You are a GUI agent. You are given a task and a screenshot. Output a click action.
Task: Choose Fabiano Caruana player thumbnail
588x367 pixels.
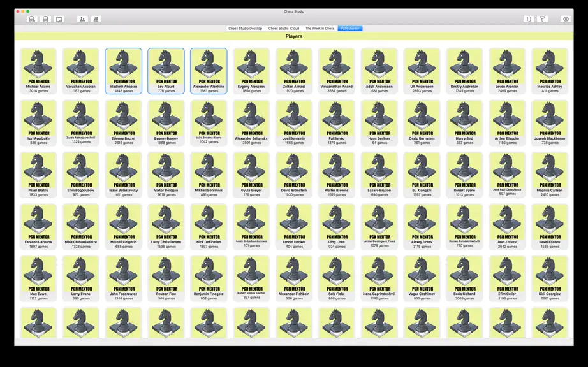tap(38, 227)
